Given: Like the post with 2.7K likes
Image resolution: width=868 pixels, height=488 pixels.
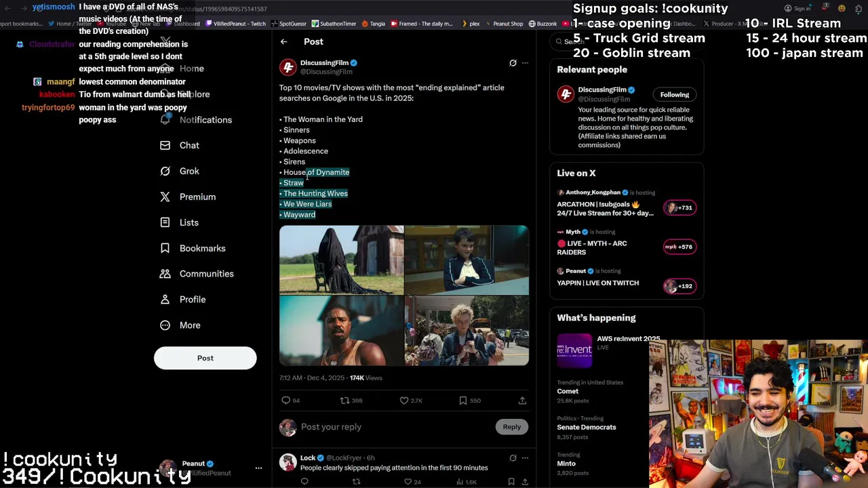Looking at the screenshot, I should click(404, 401).
